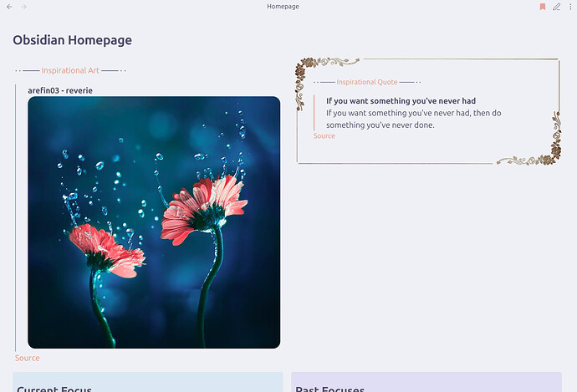The image size is (577, 392).
Task: Click the bold 'If you want something you've never had' title
Action: 401,101
